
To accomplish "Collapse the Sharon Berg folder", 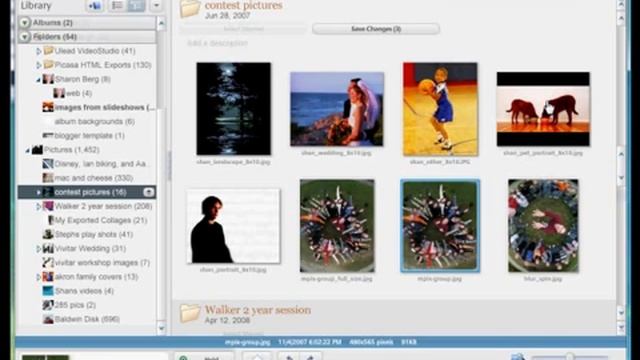I will click(x=38, y=80).
